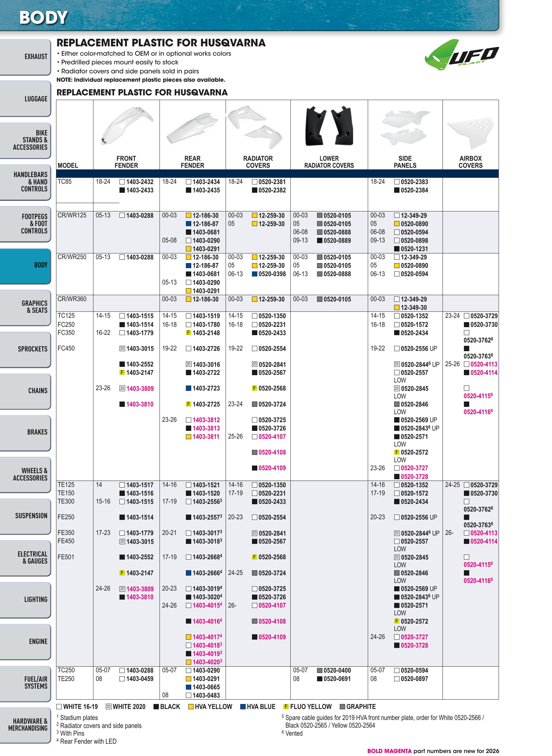Image resolution: width=552 pixels, height=756 pixels.
Task: Open Hardware & Merchandising tab
Action: click(x=25, y=725)
